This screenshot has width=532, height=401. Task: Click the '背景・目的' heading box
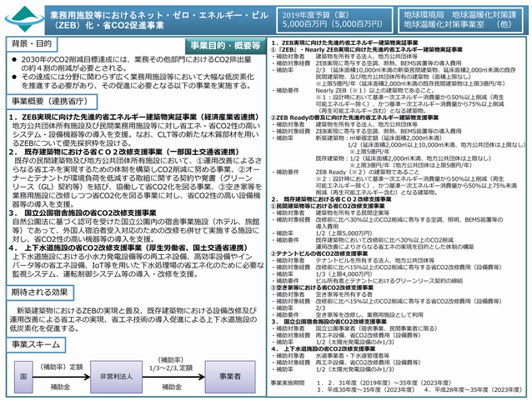click(32, 44)
